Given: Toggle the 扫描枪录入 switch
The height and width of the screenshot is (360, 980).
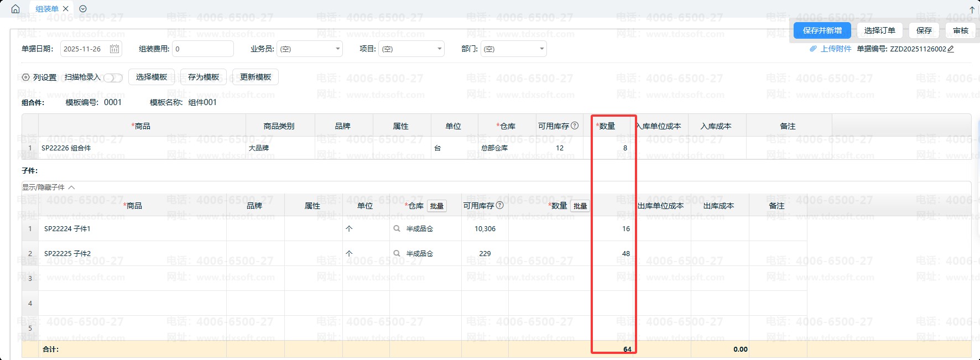Looking at the screenshot, I should [113, 77].
